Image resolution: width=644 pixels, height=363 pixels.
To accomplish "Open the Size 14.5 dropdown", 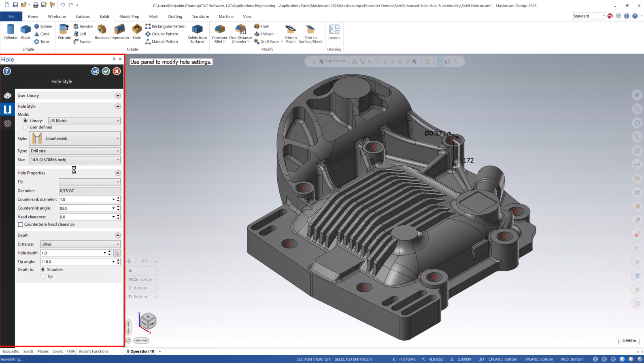I will [x=74, y=160].
